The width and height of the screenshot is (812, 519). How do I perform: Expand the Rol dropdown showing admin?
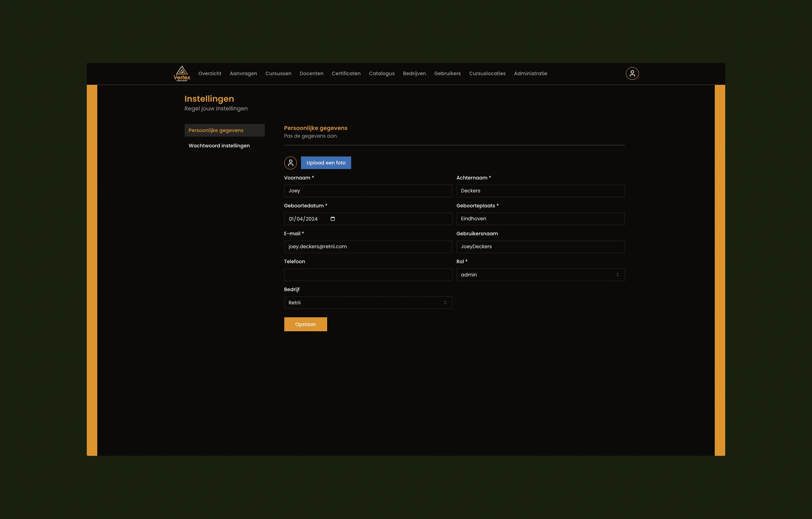tap(540, 274)
